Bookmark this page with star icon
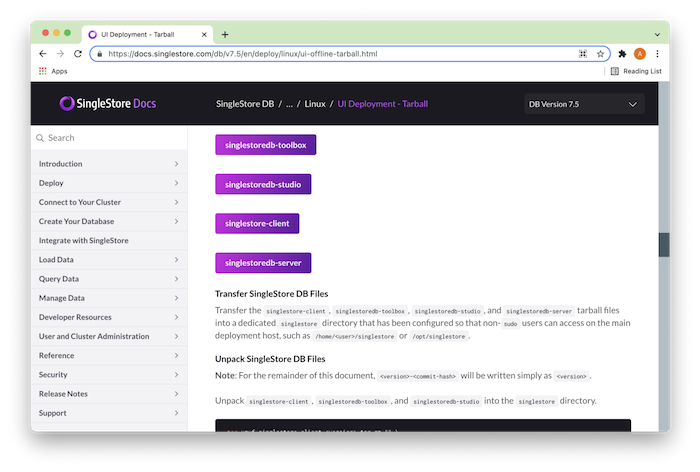 600,54
